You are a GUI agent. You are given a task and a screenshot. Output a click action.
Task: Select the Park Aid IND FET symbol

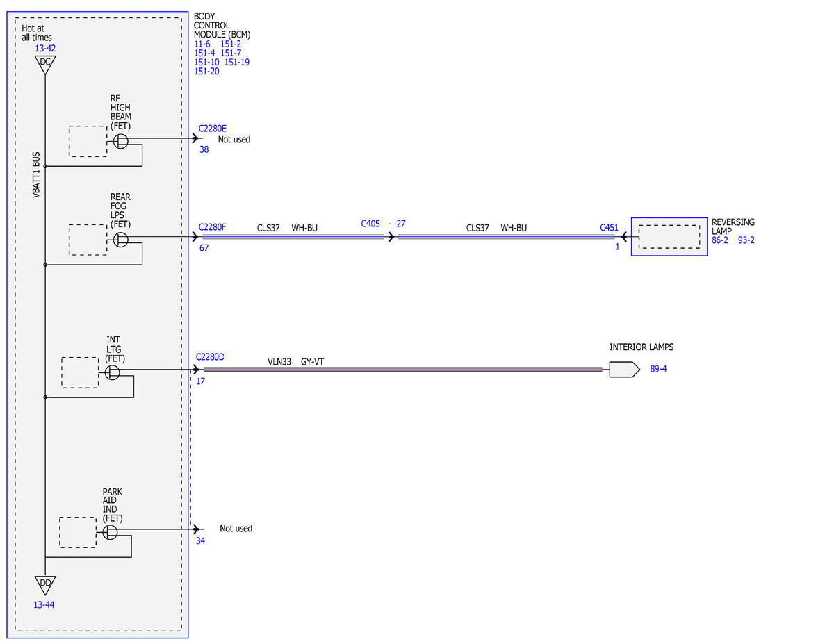coord(110,532)
